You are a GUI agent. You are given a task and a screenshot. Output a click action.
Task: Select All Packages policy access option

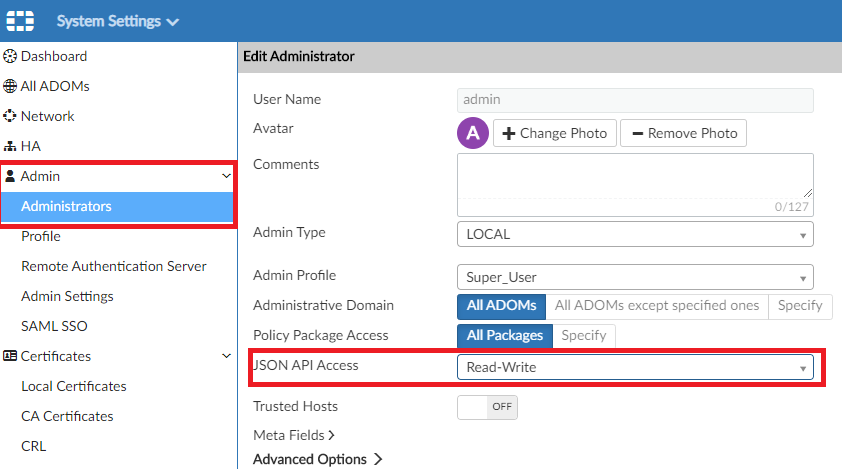pos(504,336)
